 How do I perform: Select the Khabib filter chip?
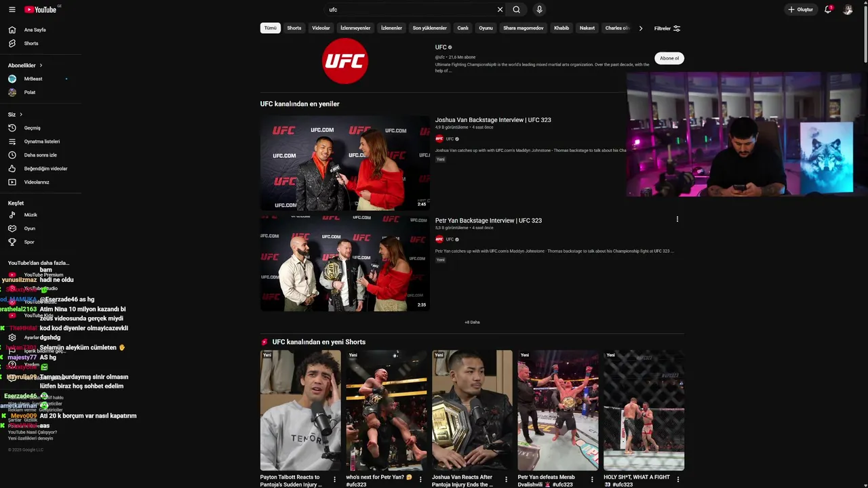pyautogui.click(x=561, y=28)
